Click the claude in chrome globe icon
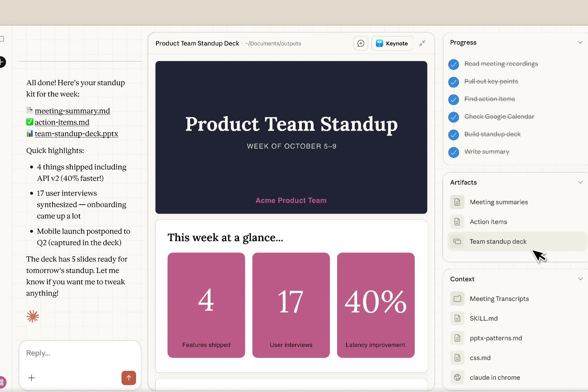Screen dimensions: 588x392 coord(457,377)
